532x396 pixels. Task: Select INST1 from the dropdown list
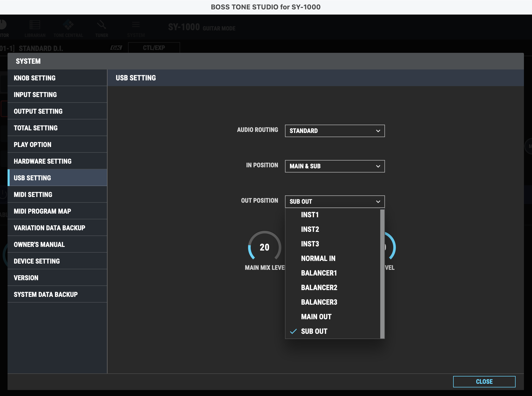click(310, 215)
